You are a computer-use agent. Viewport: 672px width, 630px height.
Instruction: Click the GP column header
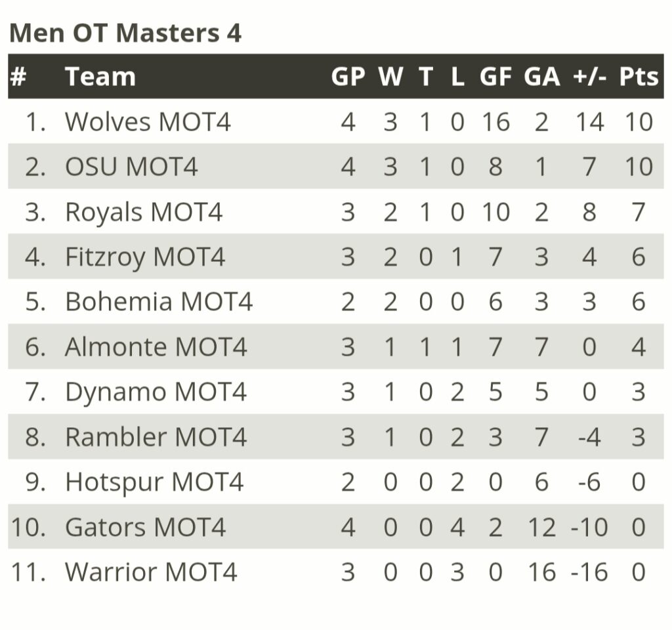pyautogui.click(x=348, y=77)
